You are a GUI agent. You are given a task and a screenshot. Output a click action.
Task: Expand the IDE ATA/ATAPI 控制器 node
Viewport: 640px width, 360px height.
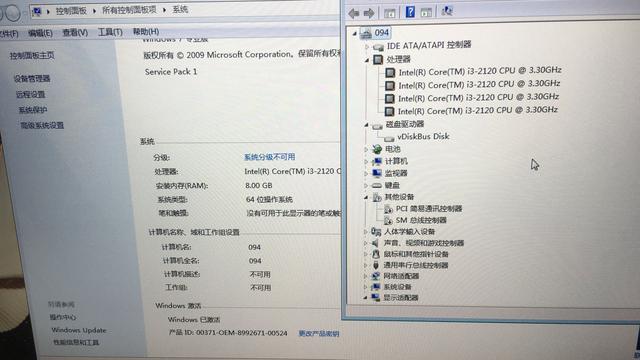pyautogui.click(x=367, y=47)
